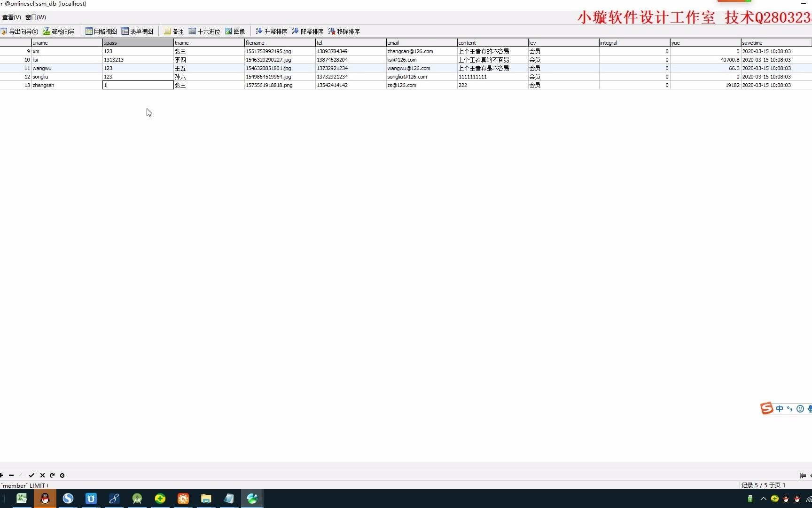
Task: Select uname cell 'wangwu'
Action: pyautogui.click(x=67, y=68)
